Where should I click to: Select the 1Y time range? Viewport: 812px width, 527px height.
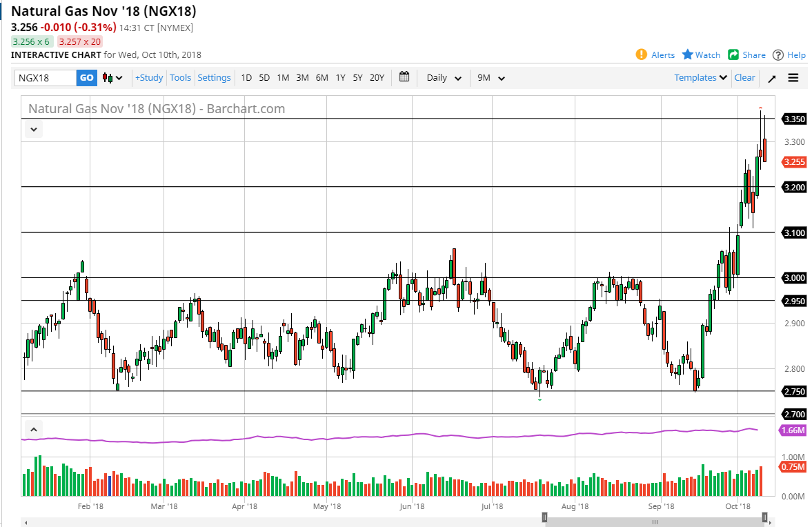(340, 78)
